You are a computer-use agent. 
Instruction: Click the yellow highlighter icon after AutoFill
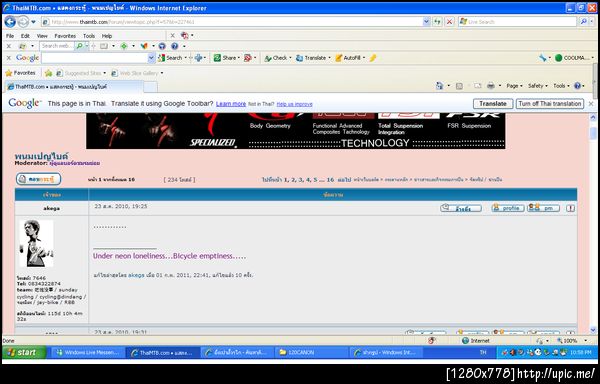373,58
